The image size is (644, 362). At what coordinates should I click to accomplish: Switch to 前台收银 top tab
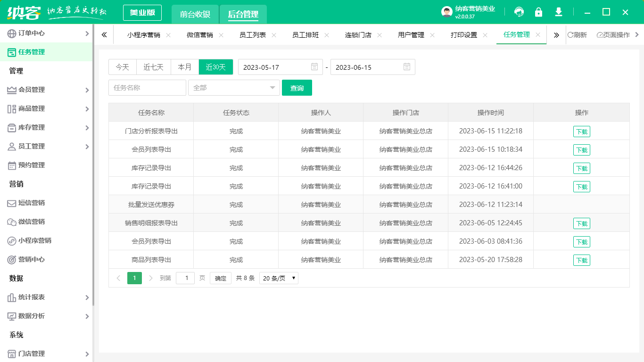tap(195, 14)
